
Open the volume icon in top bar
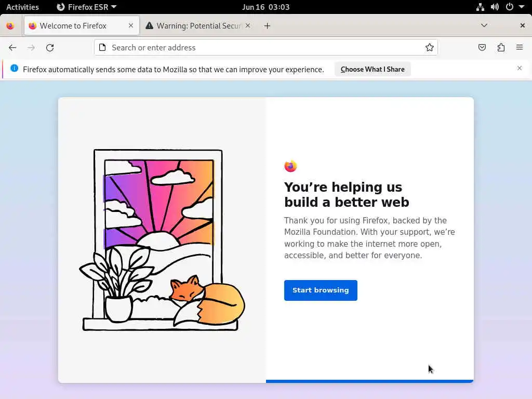(495, 7)
